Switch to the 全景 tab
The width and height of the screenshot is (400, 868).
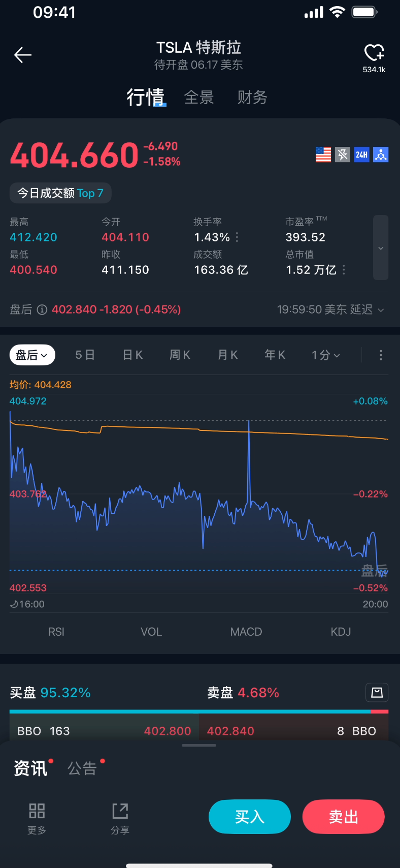coord(199,97)
